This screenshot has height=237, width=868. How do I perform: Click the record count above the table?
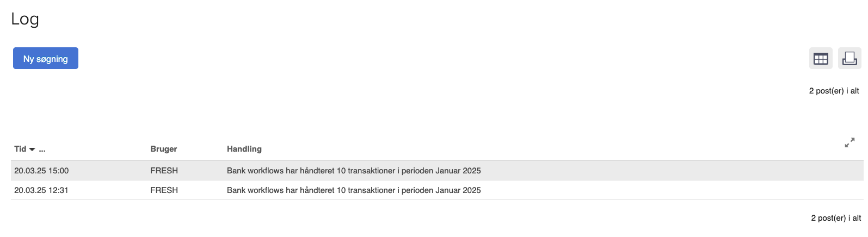(834, 91)
